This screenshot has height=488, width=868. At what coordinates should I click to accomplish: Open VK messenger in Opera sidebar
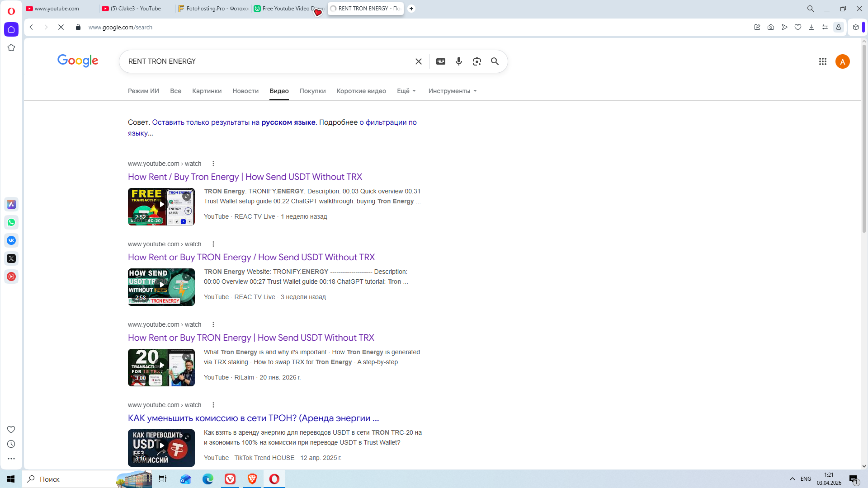point(11,240)
